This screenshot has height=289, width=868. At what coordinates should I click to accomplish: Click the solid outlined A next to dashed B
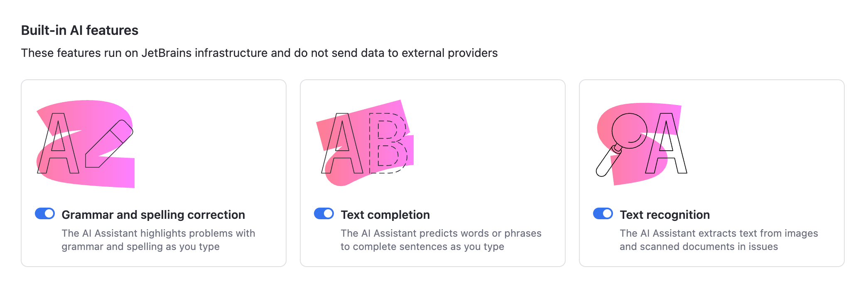342,144
